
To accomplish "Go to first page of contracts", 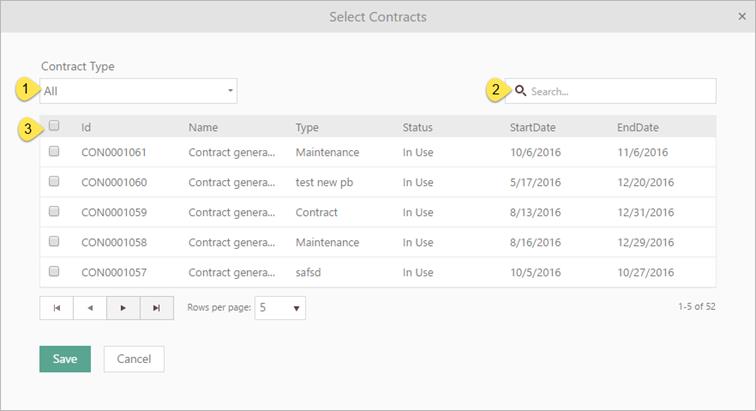I will [56, 308].
